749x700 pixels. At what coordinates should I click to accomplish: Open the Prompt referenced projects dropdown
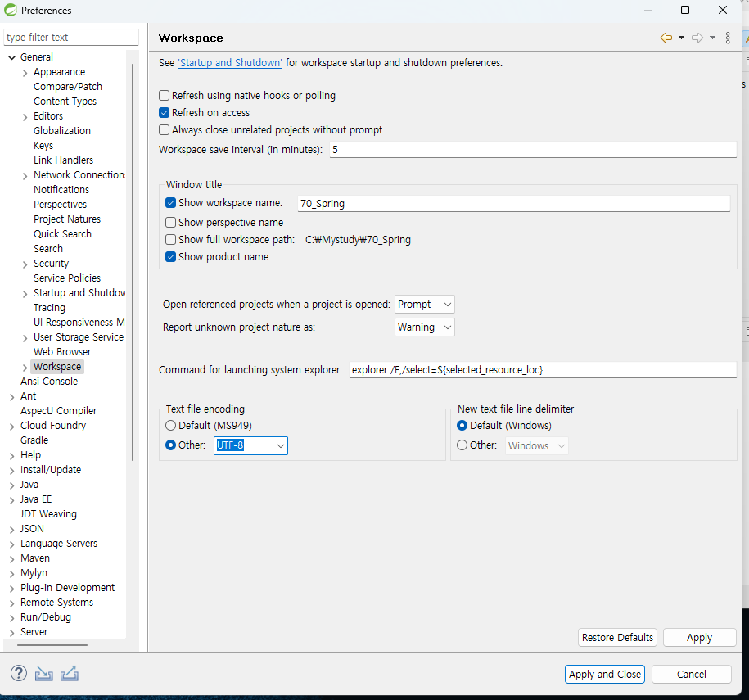[425, 305]
